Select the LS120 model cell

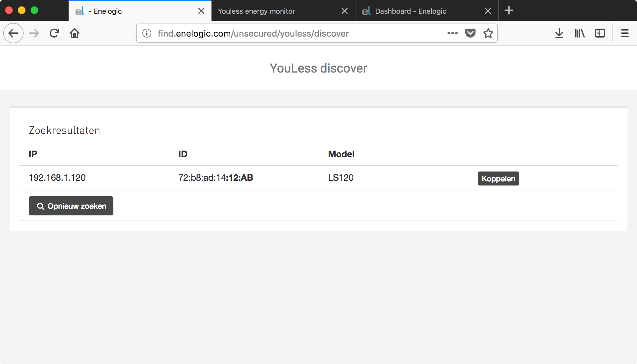pos(341,178)
